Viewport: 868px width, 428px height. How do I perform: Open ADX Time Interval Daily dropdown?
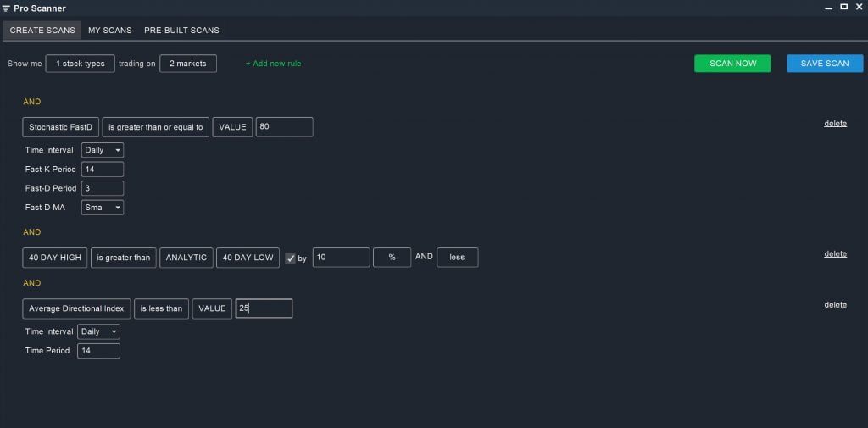click(98, 331)
